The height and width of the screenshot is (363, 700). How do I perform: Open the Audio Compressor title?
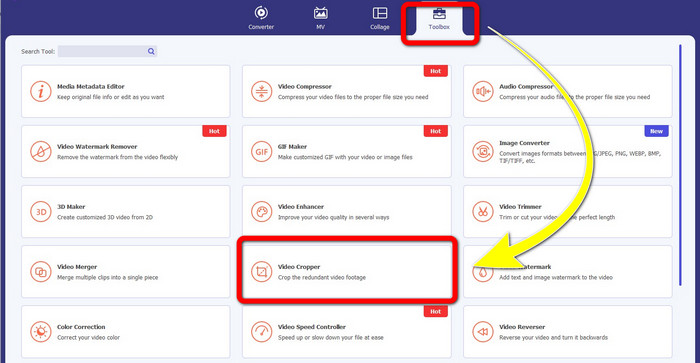coord(526,87)
